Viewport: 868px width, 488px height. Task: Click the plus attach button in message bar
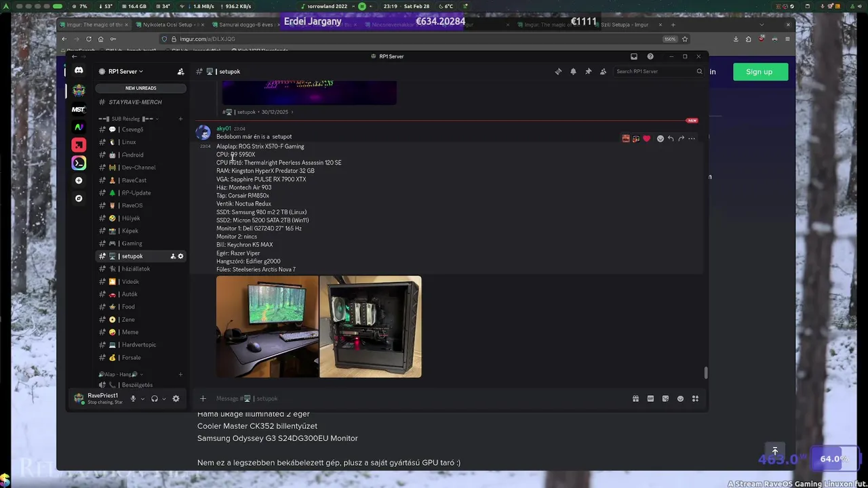click(203, 399)
